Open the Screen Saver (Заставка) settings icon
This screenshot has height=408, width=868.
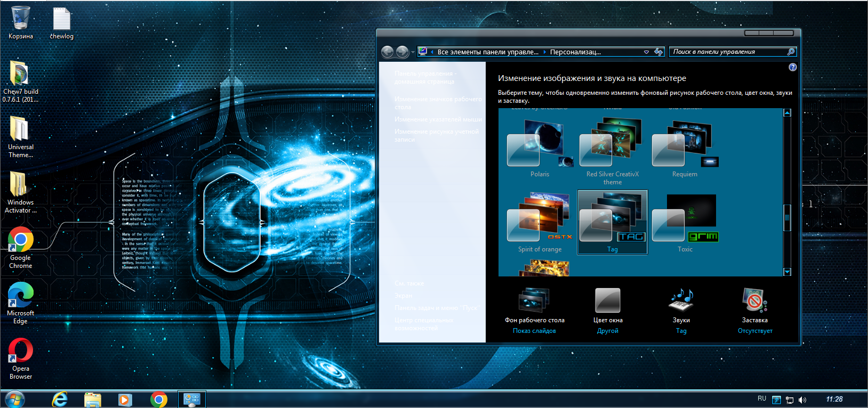(754, 301)
